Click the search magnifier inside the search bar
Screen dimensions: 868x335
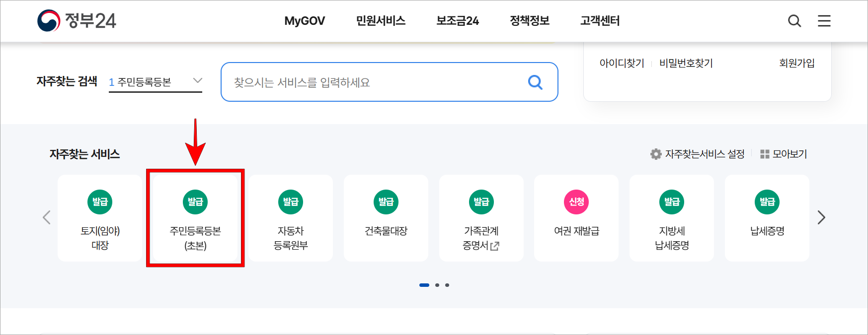click(535, 82)
